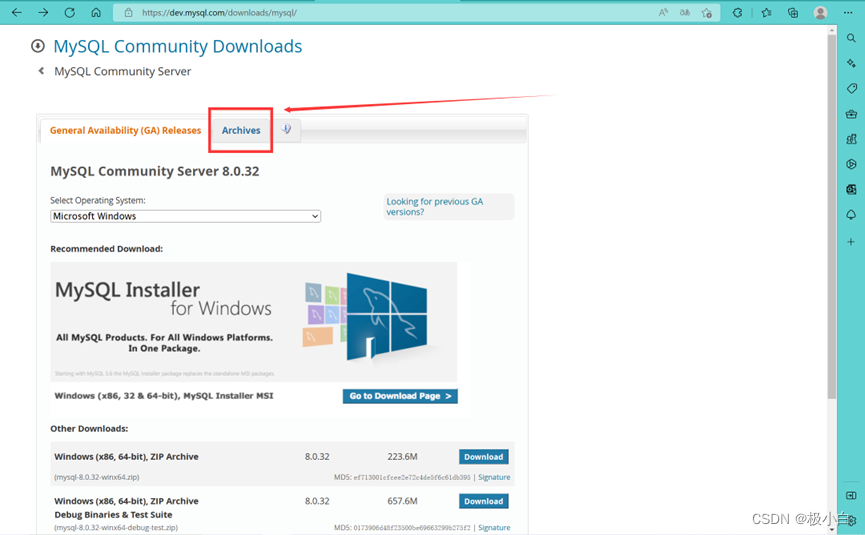
Task: Reload the MySQL downloads page
Action: coord(70,12)
